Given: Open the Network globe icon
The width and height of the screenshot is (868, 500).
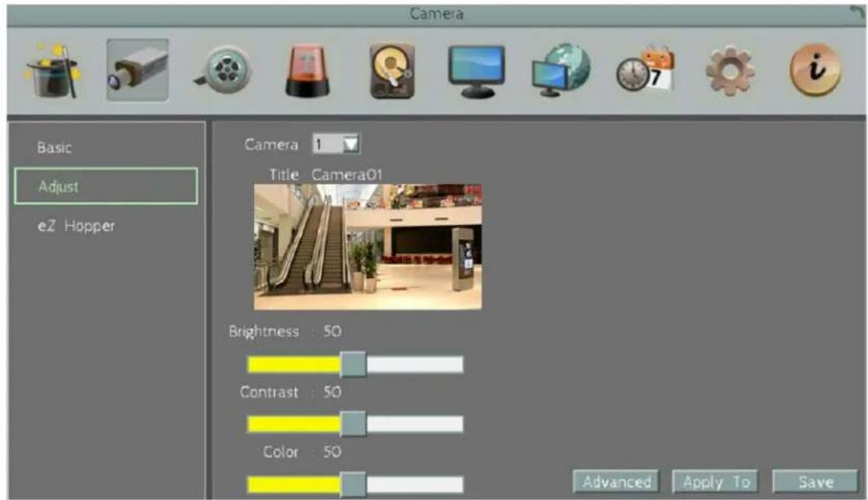Looking at the screenshot, I should click(560, 71).
